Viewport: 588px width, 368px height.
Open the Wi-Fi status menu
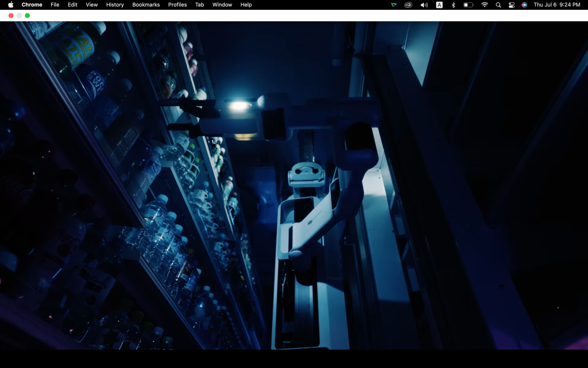click(x=485, y=5)
